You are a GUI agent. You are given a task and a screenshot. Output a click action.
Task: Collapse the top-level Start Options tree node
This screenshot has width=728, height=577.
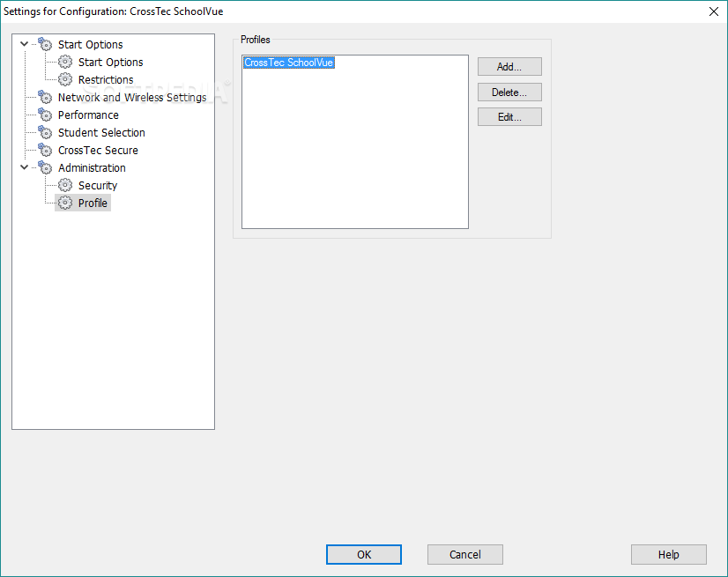24,44
